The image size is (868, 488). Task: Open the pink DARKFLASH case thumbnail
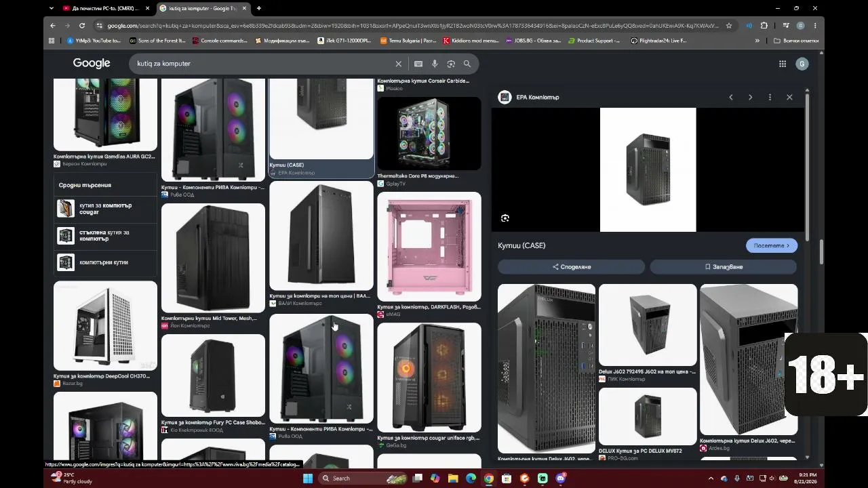click(429, 247)
